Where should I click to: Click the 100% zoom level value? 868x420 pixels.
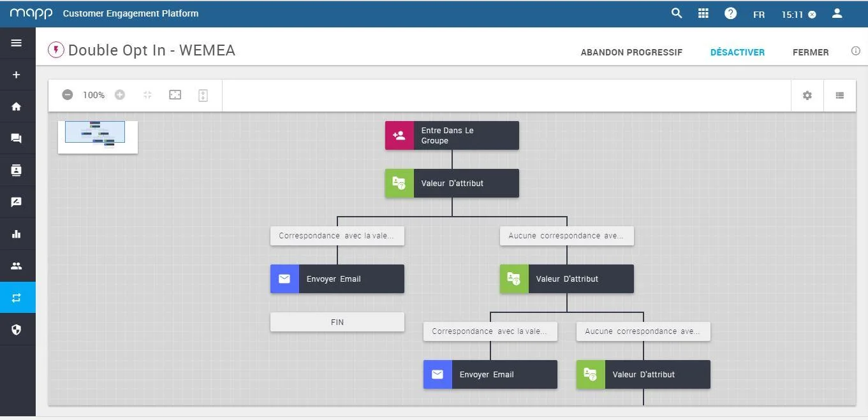(x=94, y=95)
